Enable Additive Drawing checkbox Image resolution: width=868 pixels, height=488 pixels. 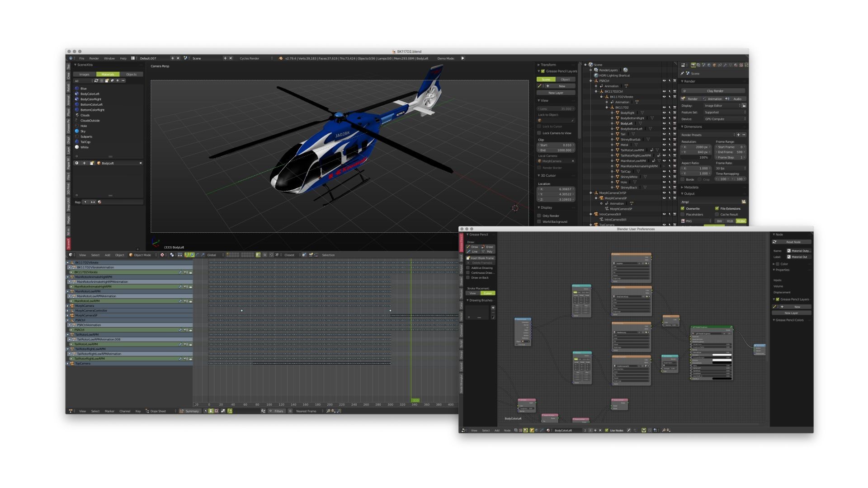(x=468, y=268)
